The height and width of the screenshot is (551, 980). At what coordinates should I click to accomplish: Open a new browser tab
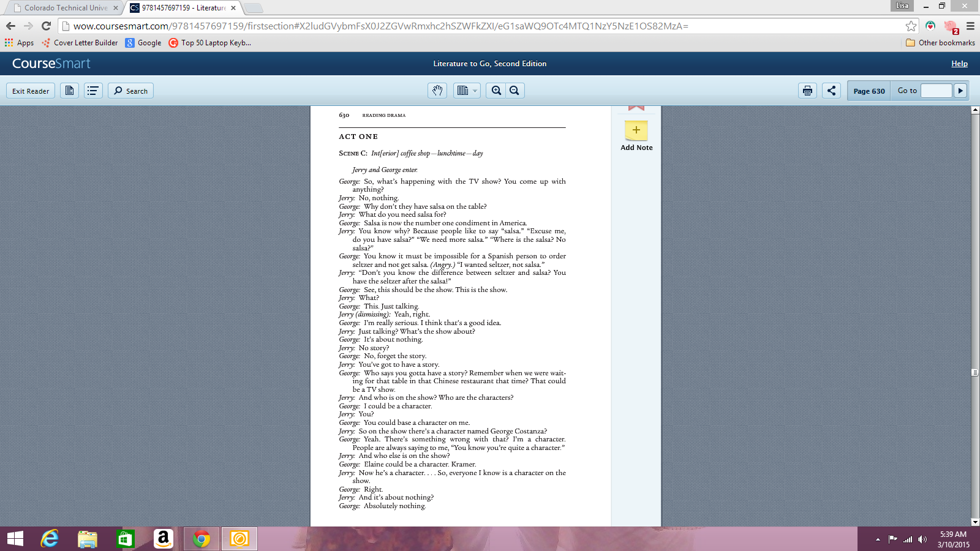(253, 8)
